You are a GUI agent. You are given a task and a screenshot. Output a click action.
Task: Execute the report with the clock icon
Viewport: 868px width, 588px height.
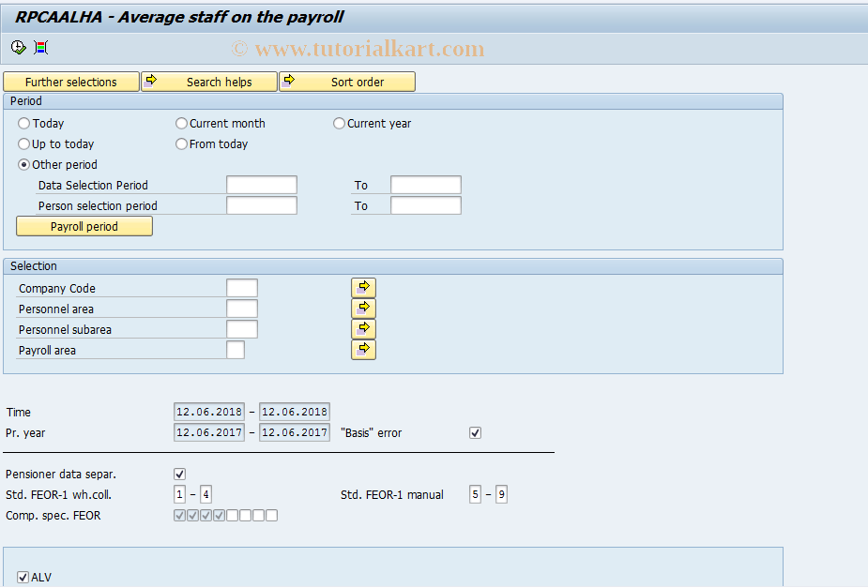pos(17,47)
